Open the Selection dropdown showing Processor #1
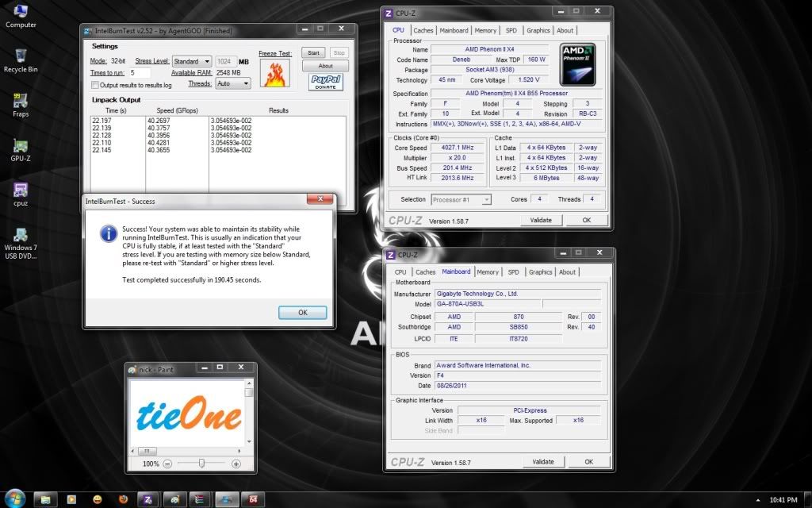 461,199
